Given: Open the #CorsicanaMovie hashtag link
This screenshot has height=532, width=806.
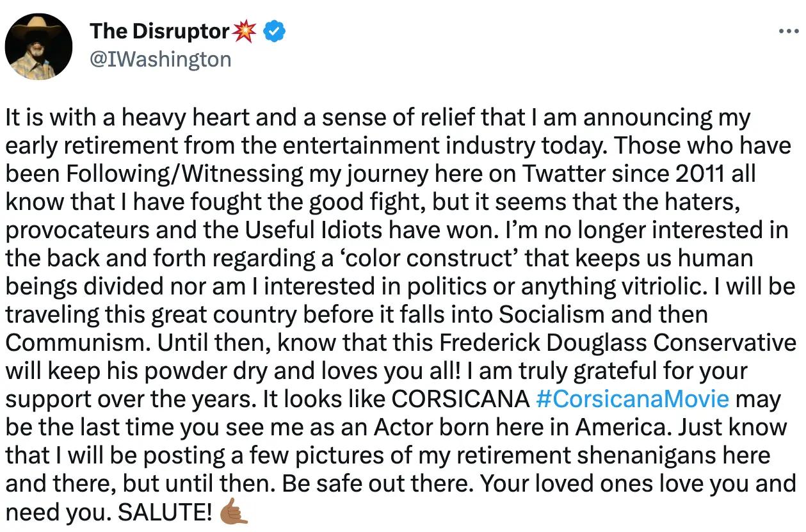Looking at the screenshot, I should coord(634,398).
